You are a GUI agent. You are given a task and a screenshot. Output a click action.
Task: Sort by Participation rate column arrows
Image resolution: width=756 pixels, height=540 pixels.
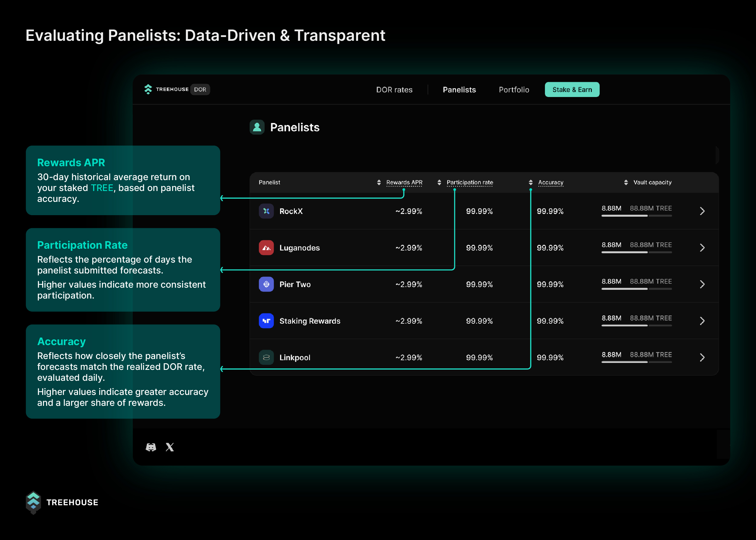[439, 182]
